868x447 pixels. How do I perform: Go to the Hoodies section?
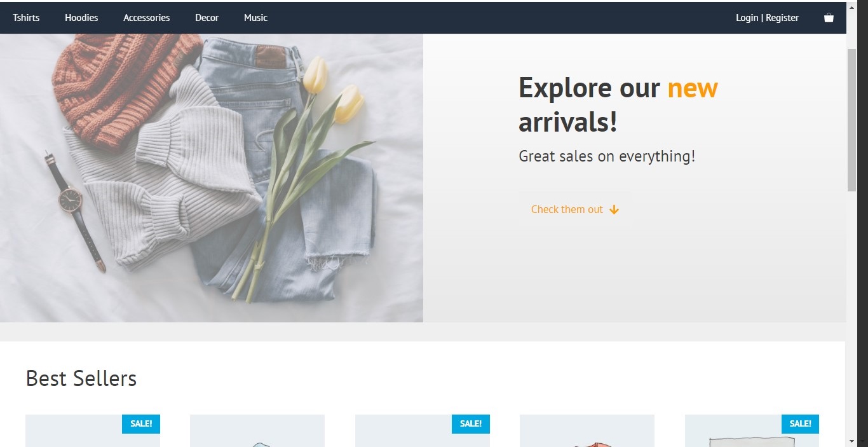[81, 18]
